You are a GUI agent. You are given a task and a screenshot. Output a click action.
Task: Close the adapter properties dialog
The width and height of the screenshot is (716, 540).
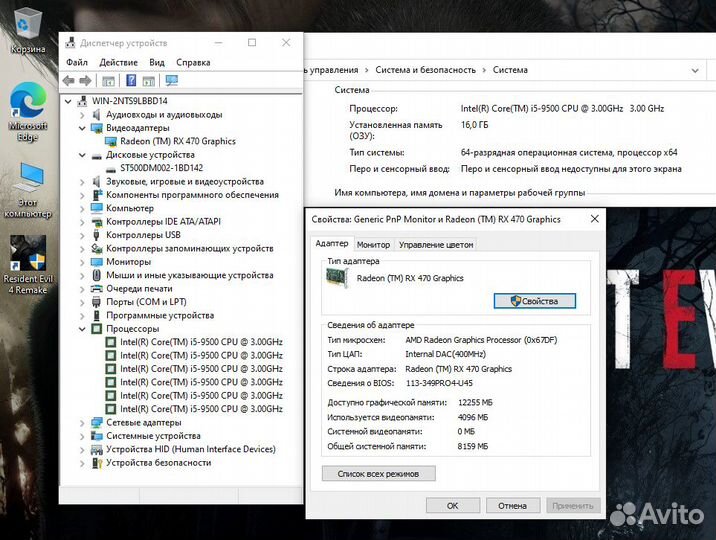pos(595,219)
